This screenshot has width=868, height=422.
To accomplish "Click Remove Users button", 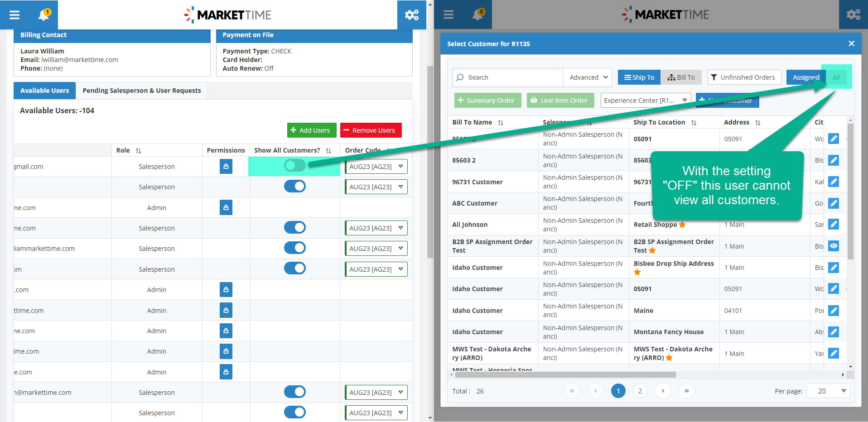I will click(x=371, y=130).
